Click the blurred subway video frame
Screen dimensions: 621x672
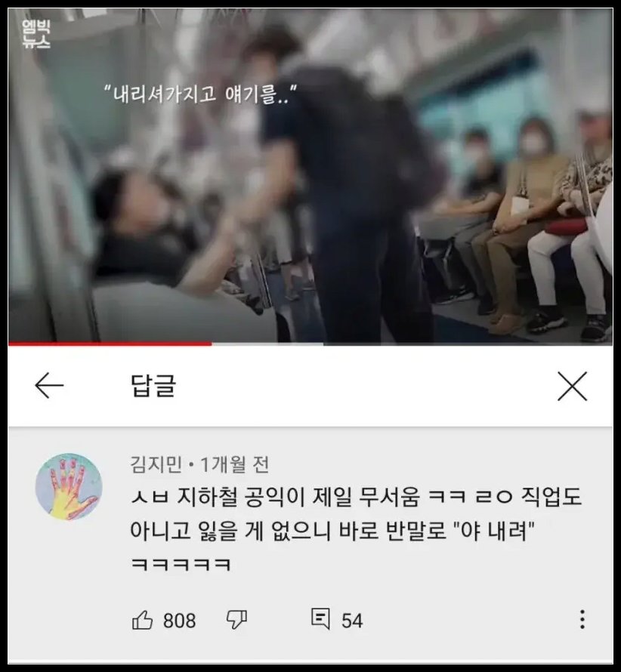coord(310,176)
